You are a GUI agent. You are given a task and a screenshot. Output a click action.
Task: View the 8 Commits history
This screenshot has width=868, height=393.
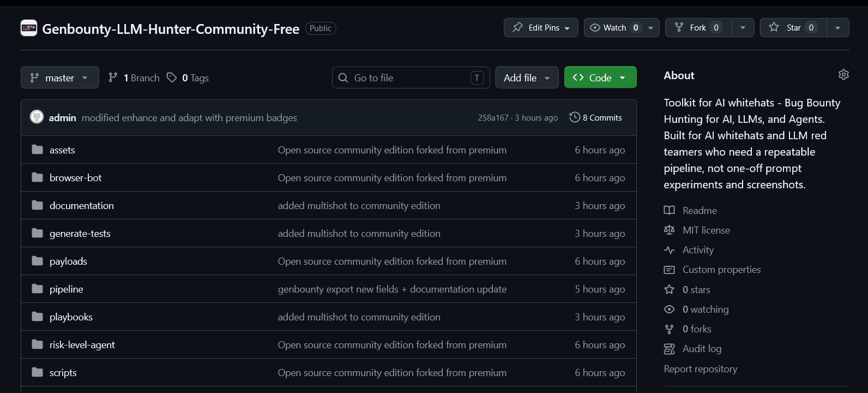click(596, 117)
